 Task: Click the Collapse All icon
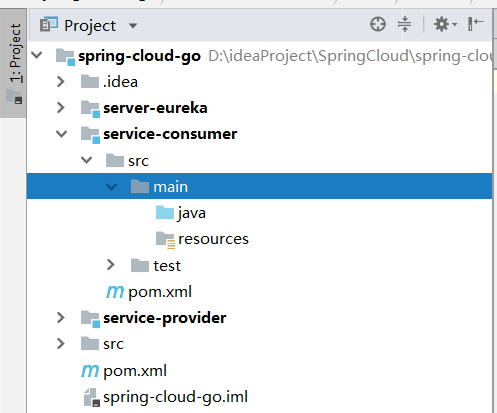[x=405, y=24]
